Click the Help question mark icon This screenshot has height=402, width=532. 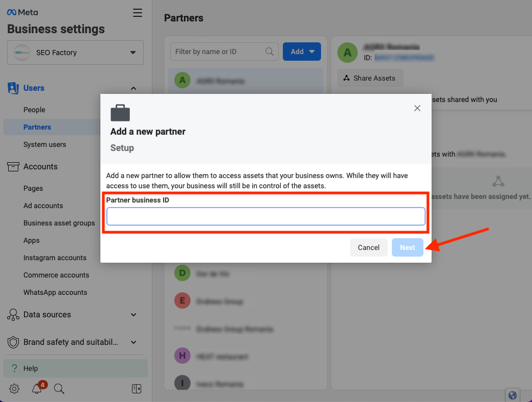(14, 368)
